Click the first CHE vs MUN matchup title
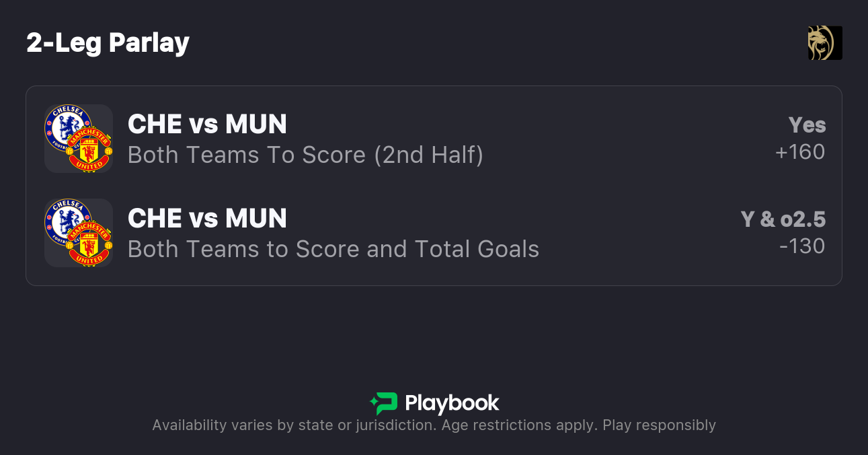The image size is (868, 455). [x=207, y=125]
